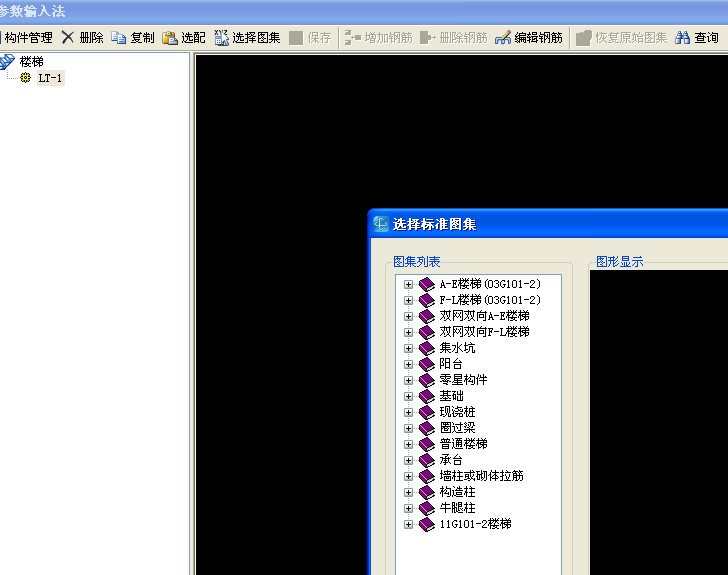Viewport: 728px width, 575px height.
Task: Click book icon beside F-L楼梯 (03G101-2)
Action: point(426,300)
